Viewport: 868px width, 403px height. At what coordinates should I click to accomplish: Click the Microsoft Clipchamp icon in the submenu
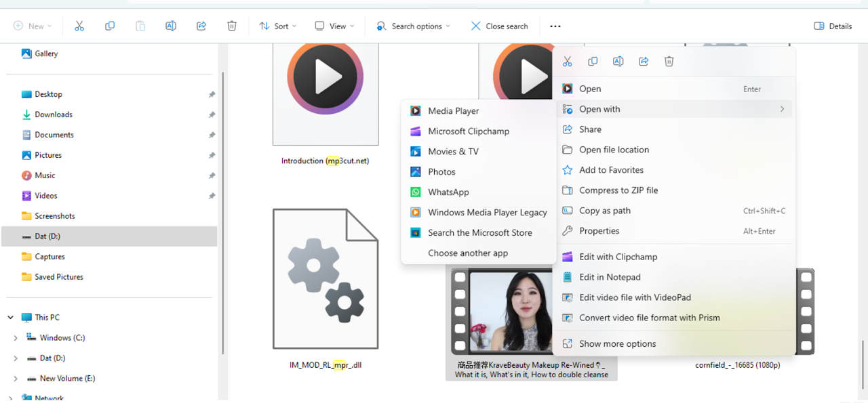point(416,131)
